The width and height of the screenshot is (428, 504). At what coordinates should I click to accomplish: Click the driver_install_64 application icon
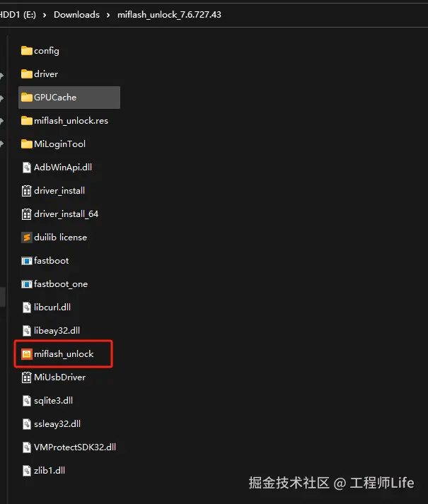point(27,214)
